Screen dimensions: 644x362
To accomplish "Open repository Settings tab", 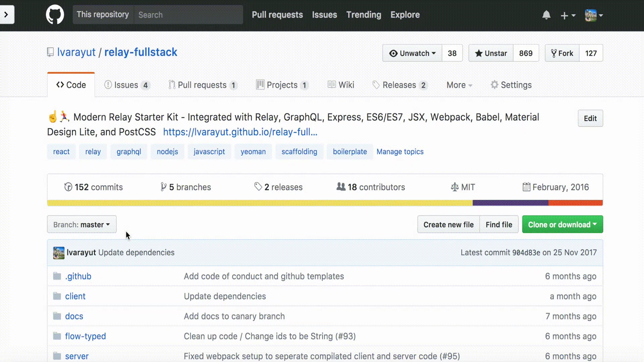I will click(x=511, y=85).
